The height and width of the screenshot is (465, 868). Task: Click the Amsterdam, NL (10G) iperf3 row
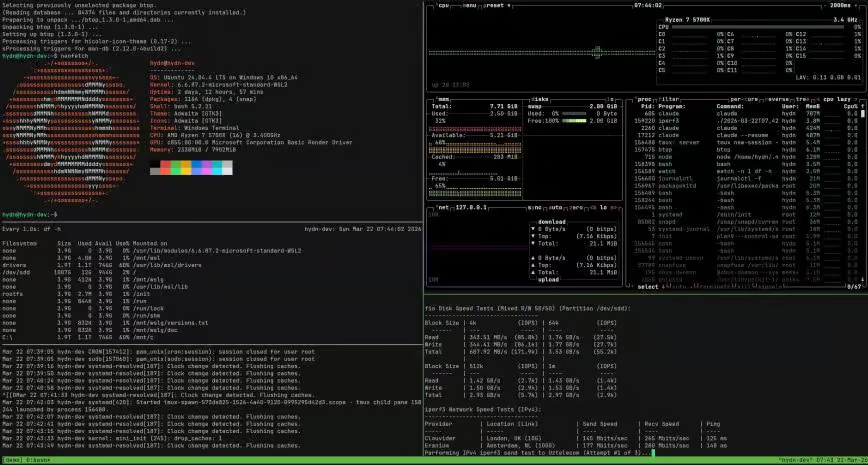[576, 446]
